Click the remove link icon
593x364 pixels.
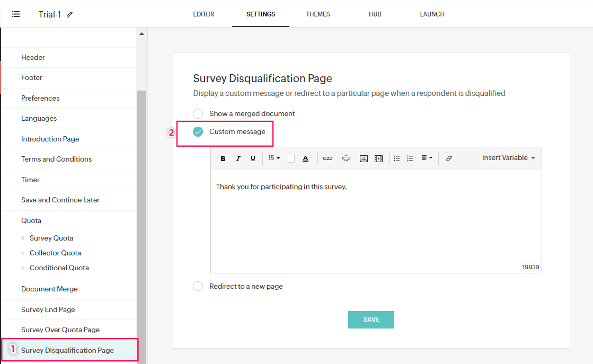pyautogui.click(x=346, y=158)
